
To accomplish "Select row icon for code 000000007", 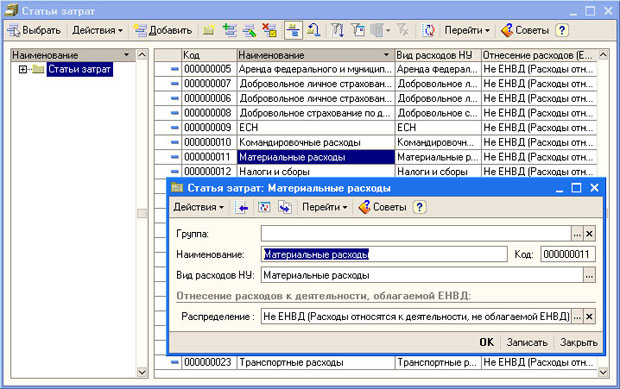I will pyautogui.click(x=174, y=84).
